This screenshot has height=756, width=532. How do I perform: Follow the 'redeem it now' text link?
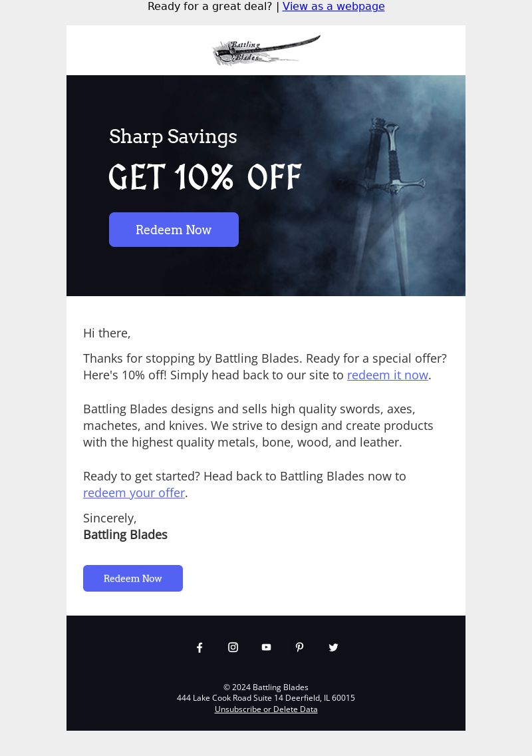pos(388,375)
